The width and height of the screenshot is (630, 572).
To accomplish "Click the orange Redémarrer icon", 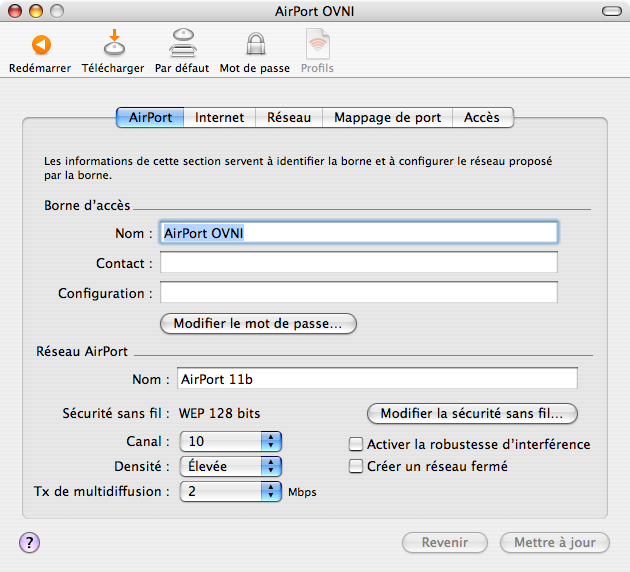I will (41, 45).
